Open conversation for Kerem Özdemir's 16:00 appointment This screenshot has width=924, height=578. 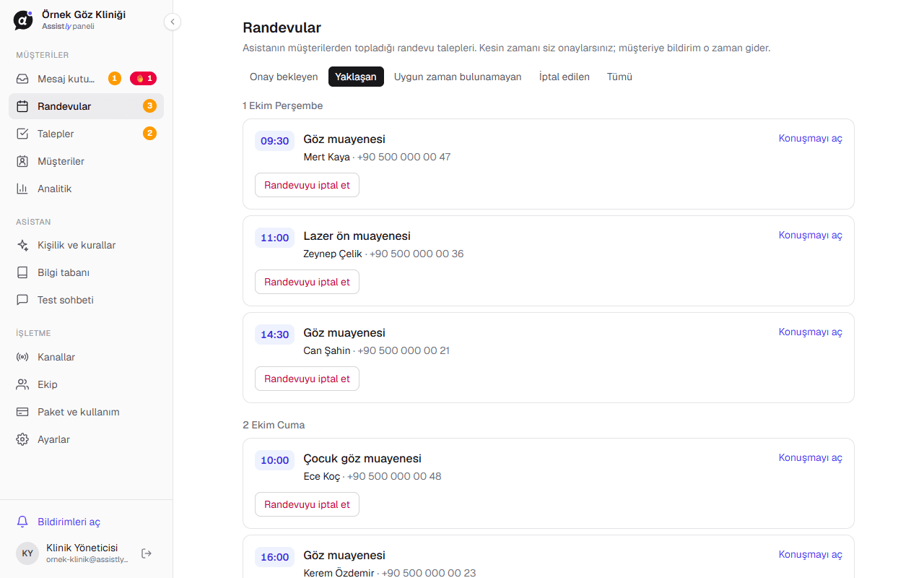[x=810, y=554]
